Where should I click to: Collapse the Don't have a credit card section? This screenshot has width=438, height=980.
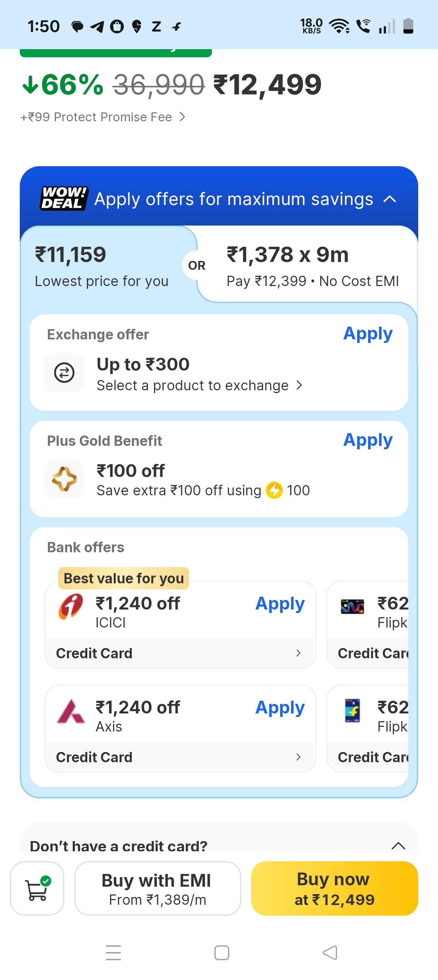398,846
